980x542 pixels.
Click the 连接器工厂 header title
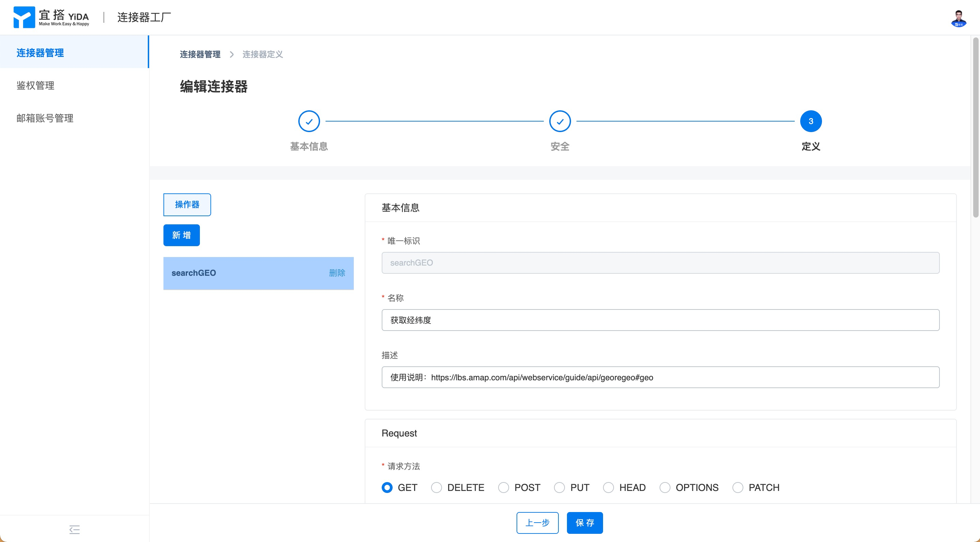click(x=144, y=17)
